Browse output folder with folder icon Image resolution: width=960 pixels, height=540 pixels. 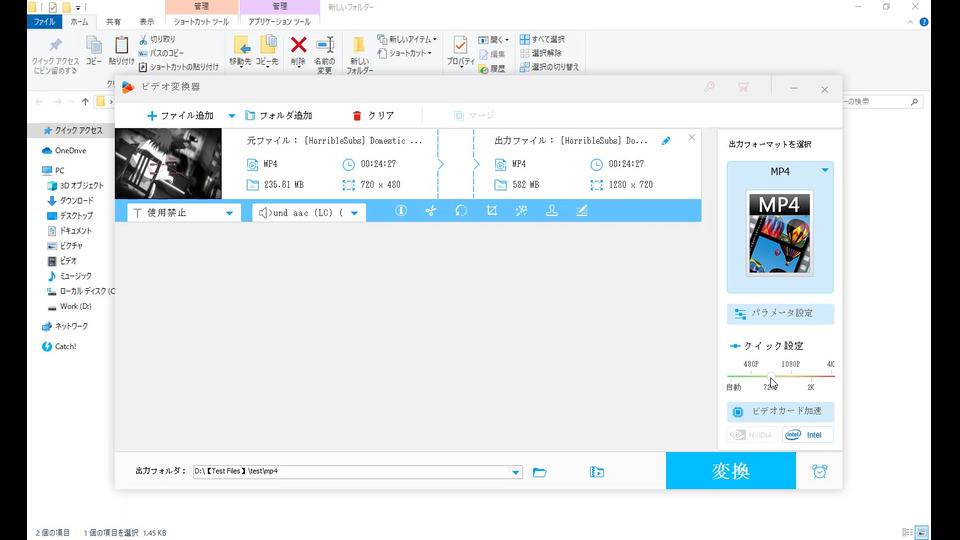[x=540, y=472]
